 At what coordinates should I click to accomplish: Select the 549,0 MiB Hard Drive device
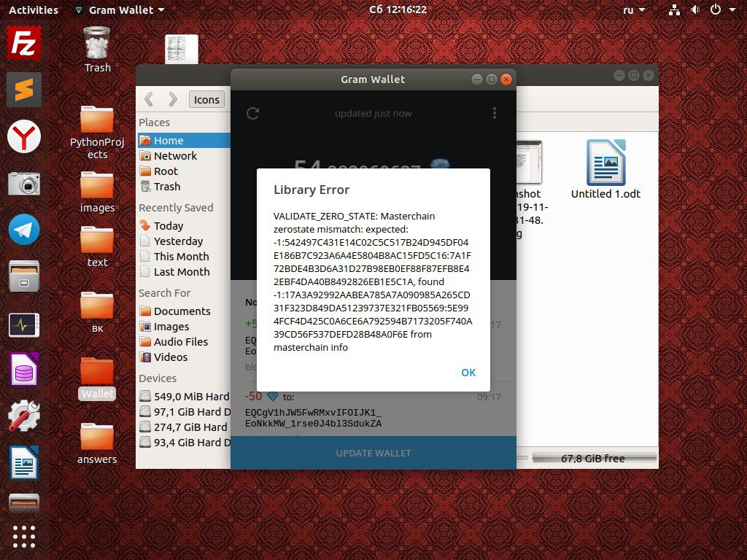coord(184,396)
